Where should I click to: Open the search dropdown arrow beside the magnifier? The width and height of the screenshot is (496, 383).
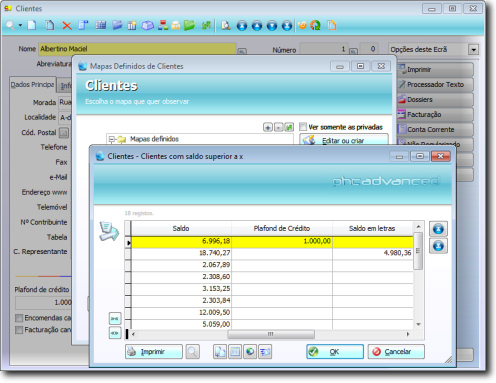[20, 25]
